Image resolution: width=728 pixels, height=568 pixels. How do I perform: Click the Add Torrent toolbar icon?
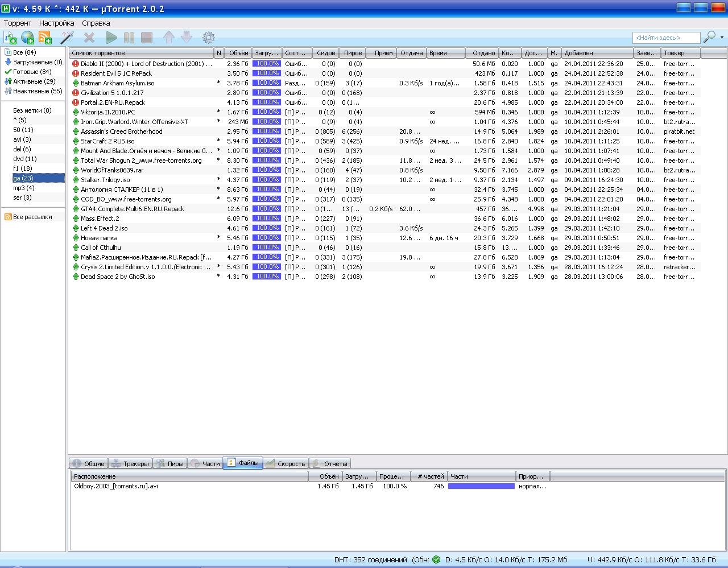(10, 38)
